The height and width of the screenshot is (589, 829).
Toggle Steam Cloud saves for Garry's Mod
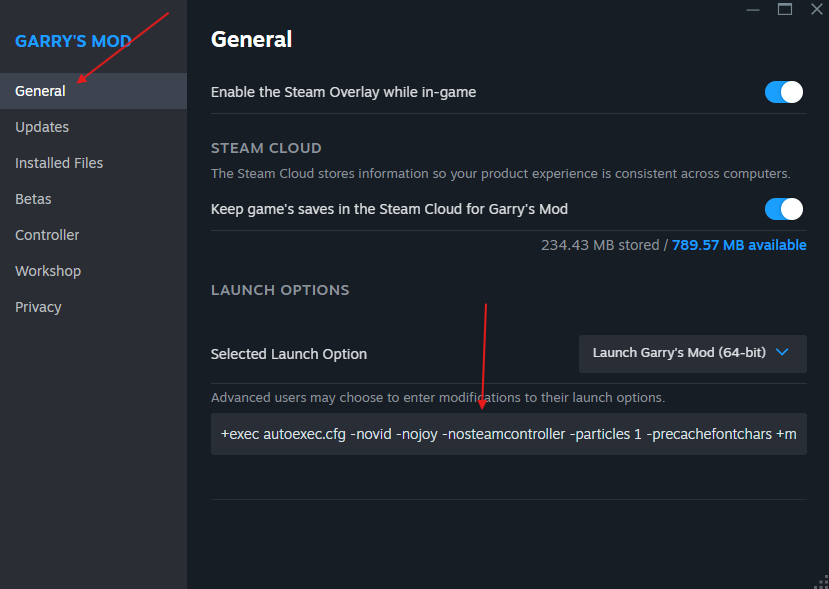[x=784, y=209]
